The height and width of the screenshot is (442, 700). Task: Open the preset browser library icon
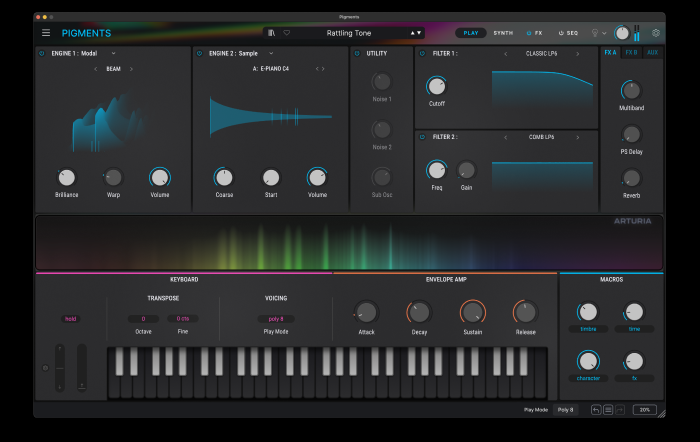[x=271, y=33]
